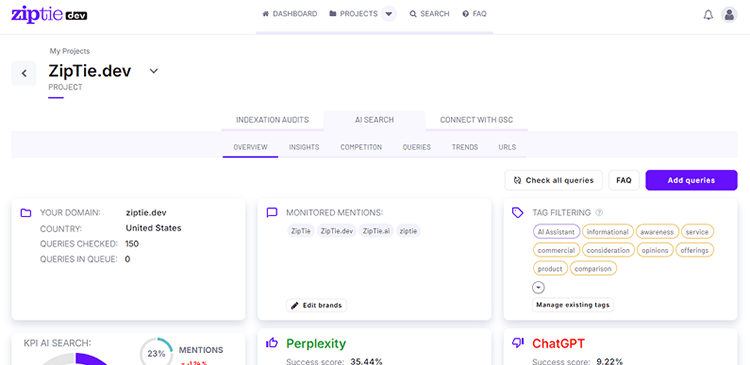
Task: Toggle the informational tag filter
Action: pos(607,232)
